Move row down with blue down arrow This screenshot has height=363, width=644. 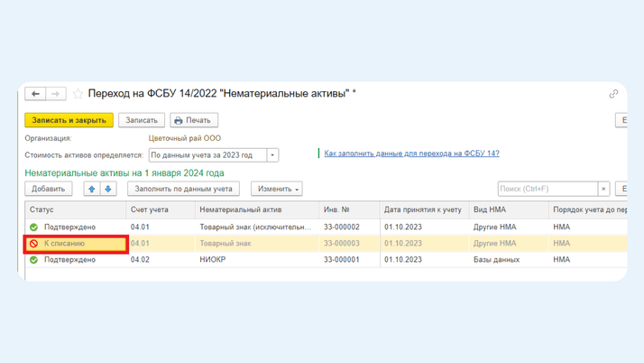tap(108, 189)
